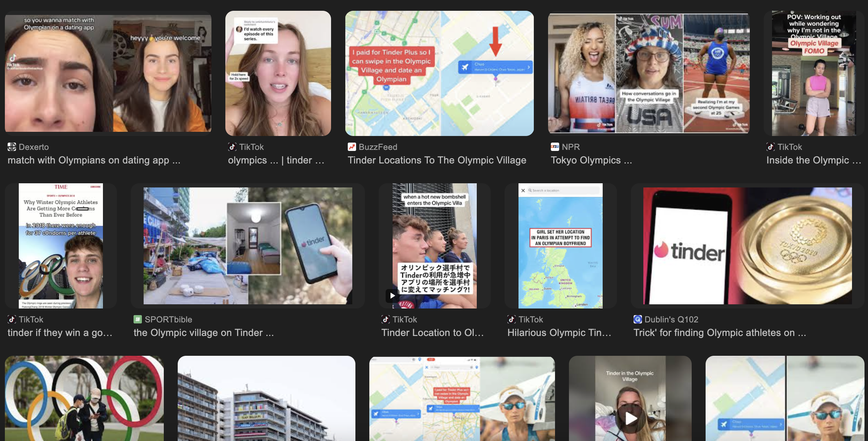
Task: Open 'the Olympic village on Tinder' link
Action: (x=203, y=333)
